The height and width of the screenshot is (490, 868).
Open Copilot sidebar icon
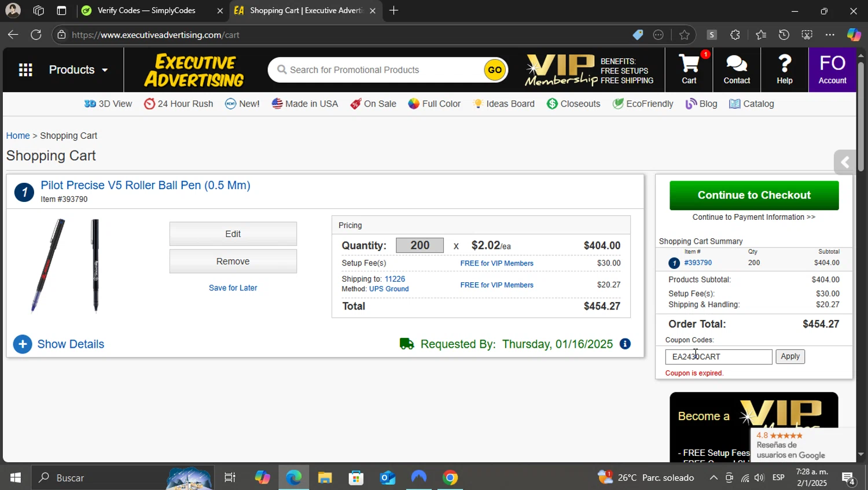point(854,35)
